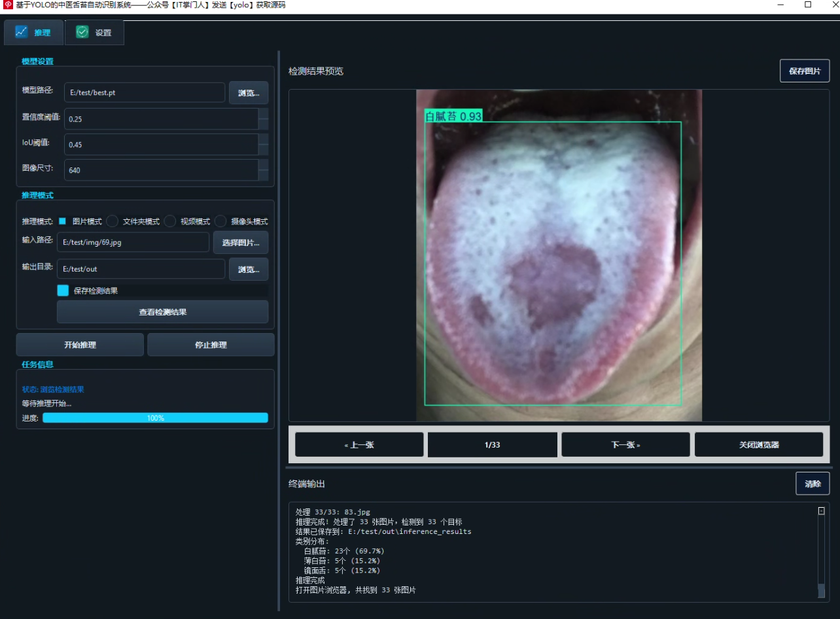Click the 任务信息 section title
Viewport: 840px width, 619px height.
point(37,364)
